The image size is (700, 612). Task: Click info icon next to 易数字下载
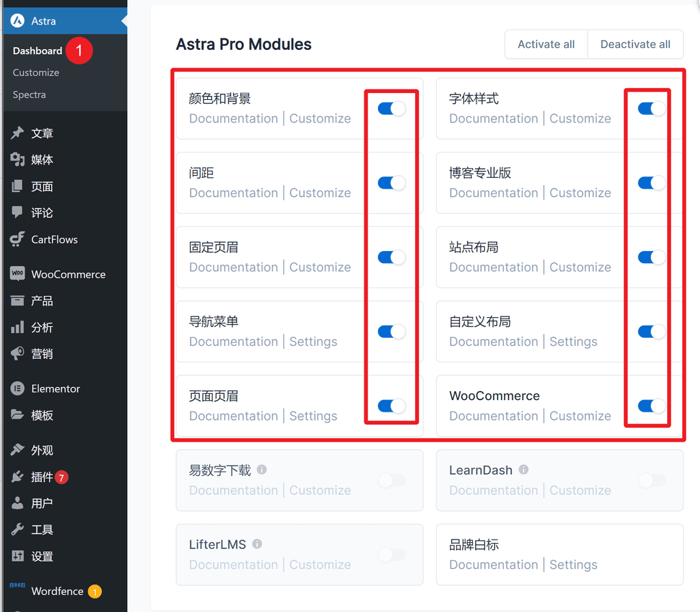pyautogui.click(x=262, y=470)
